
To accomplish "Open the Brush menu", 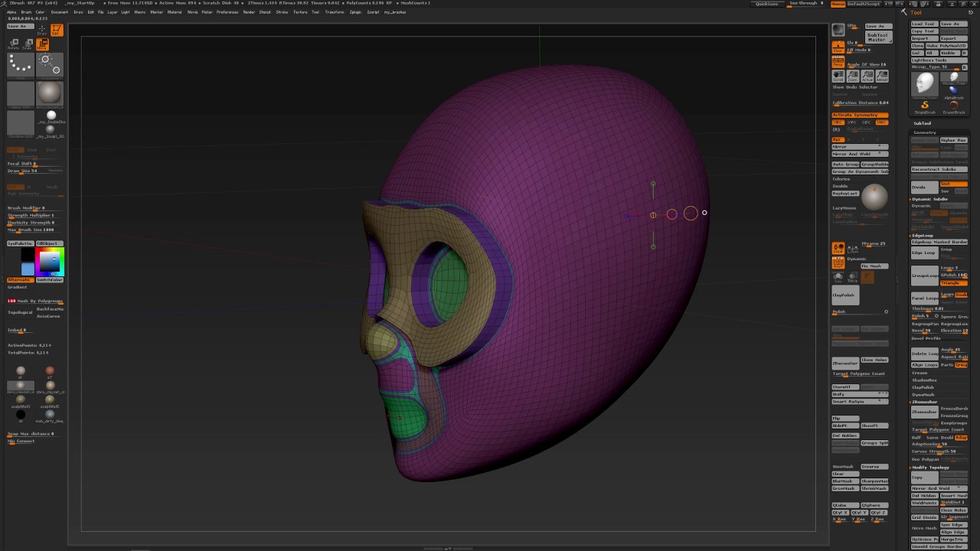I will tap(26, 12).
